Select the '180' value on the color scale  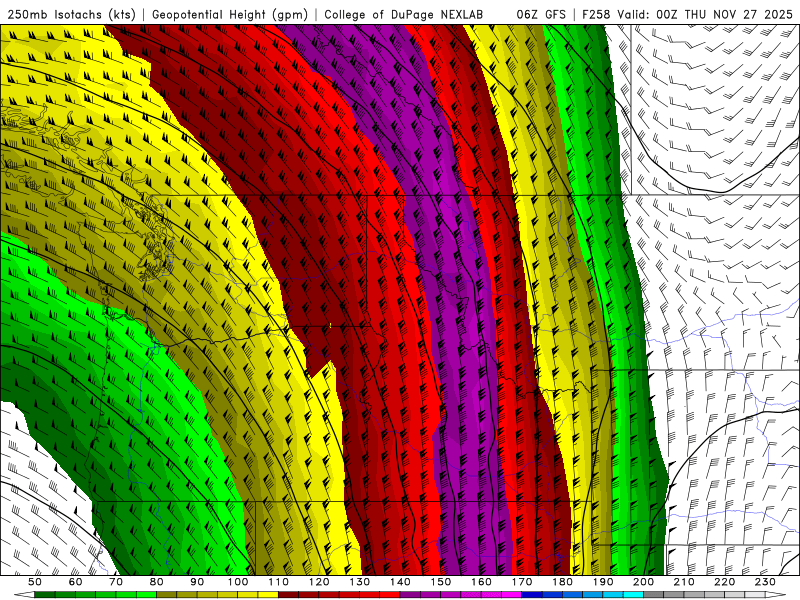[x=562, y=582]
